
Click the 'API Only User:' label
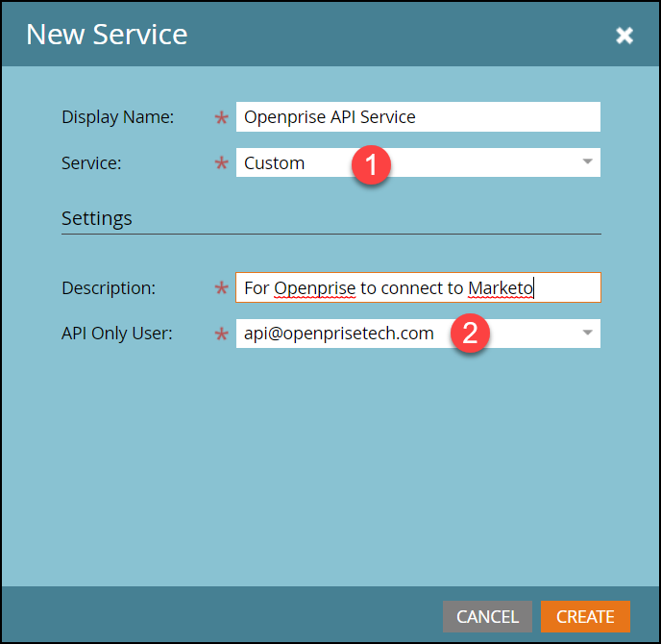pos(117,334)
